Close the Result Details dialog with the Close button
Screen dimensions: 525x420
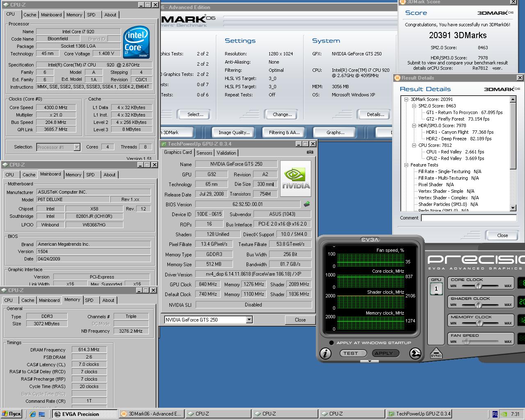[x=502, y=235]
